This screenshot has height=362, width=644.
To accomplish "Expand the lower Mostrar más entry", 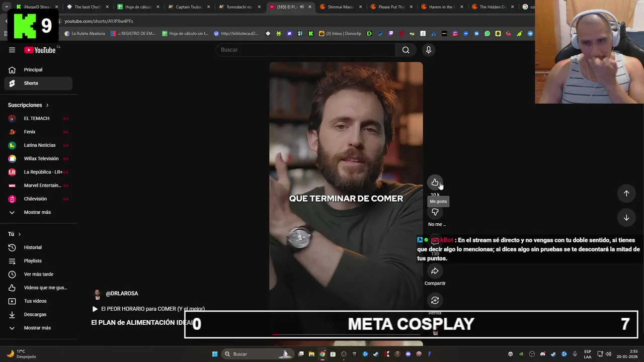I will coord(38,328).
